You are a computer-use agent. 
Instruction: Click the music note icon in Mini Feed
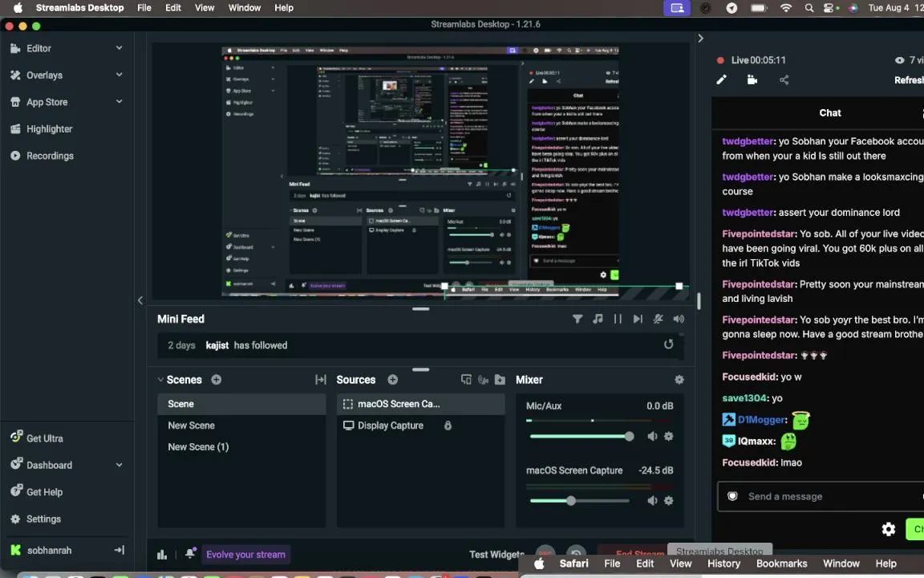[x=598, y=319]
